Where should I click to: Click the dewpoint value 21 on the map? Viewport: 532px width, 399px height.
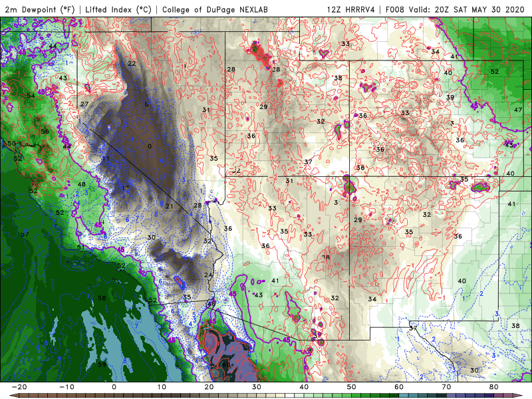point(170,206)
